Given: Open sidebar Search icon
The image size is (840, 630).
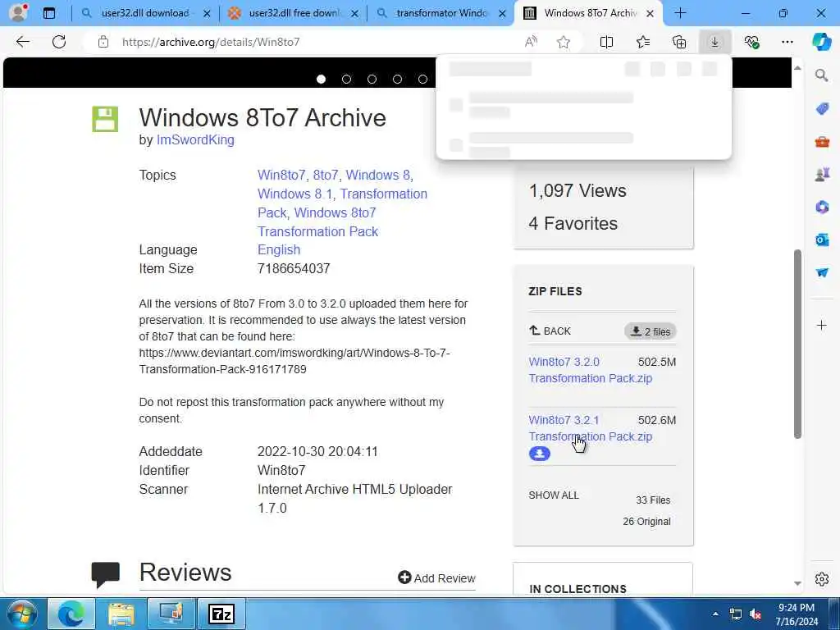Looking at the screenshot, I should click(822, 75).
